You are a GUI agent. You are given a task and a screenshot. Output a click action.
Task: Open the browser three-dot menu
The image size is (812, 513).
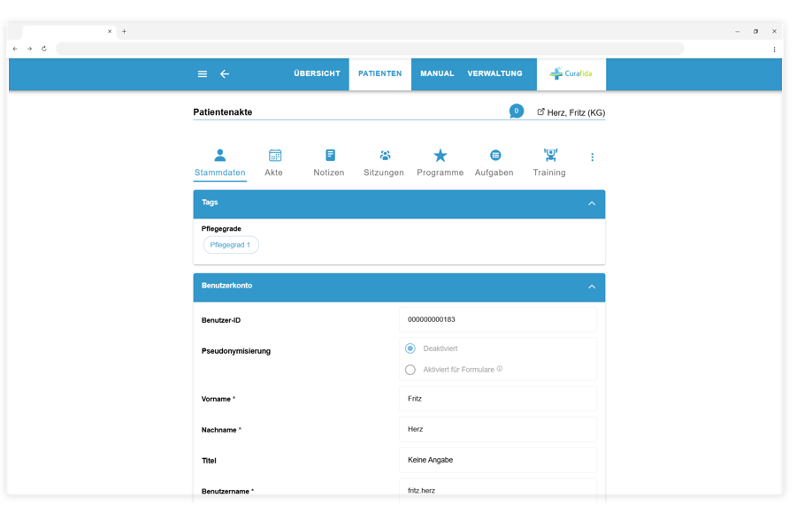pos(774,50)
